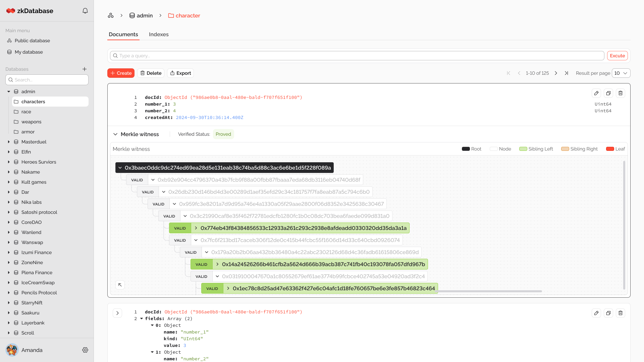Open character breadcrumb folder

pos(184,15)
